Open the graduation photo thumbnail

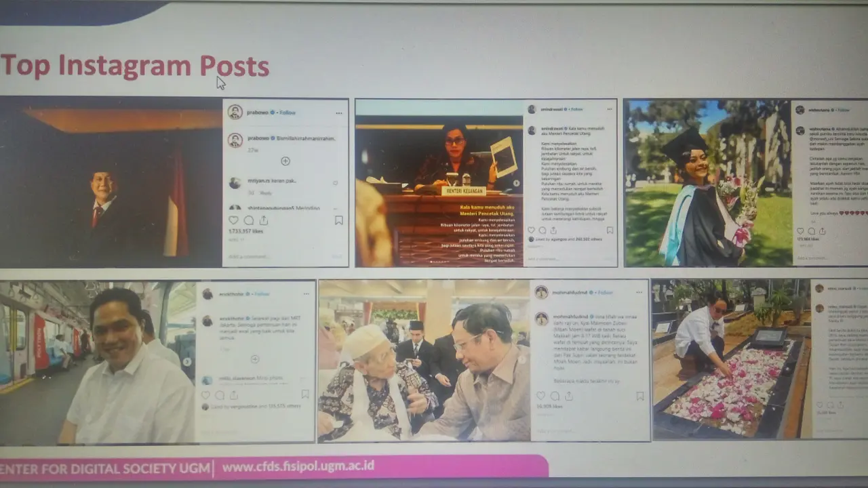coord(706,183)
